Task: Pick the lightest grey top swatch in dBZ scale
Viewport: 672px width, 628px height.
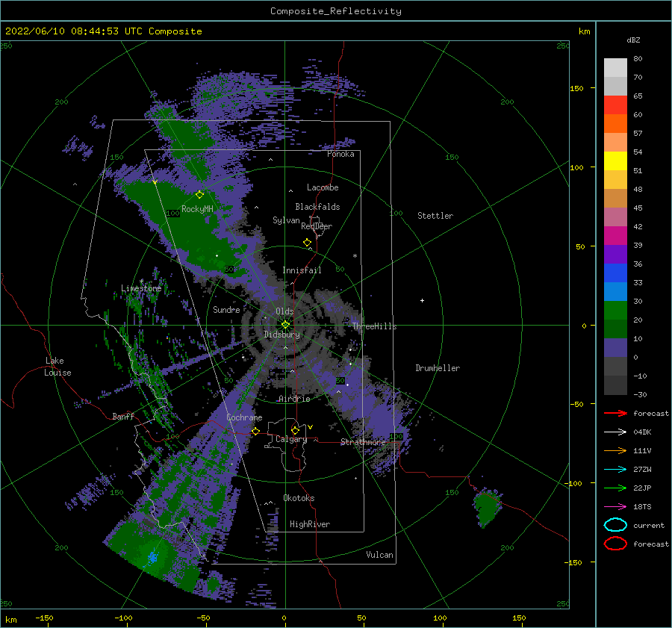Action: pos(615,67)
